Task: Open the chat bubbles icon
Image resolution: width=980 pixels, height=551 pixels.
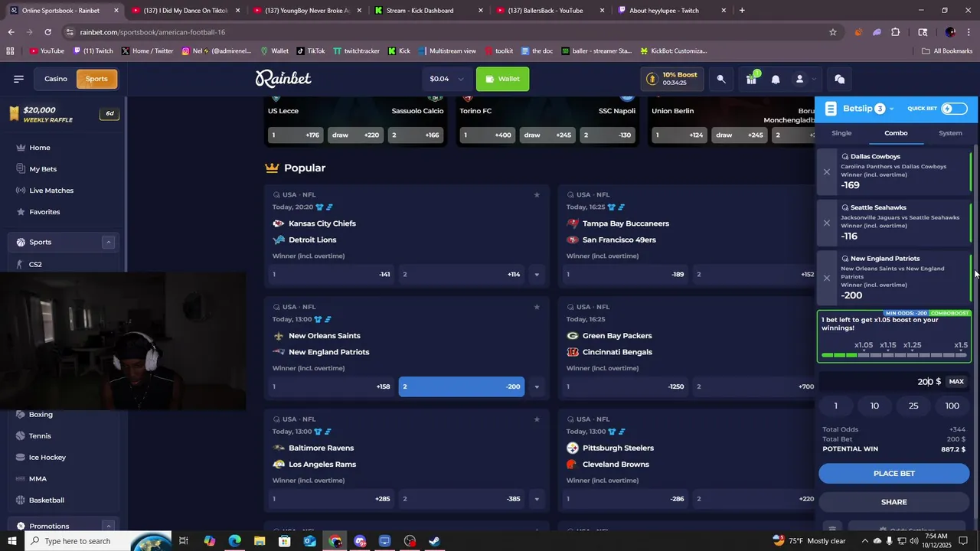Action: pyautogui.click(x=839, y=79)
